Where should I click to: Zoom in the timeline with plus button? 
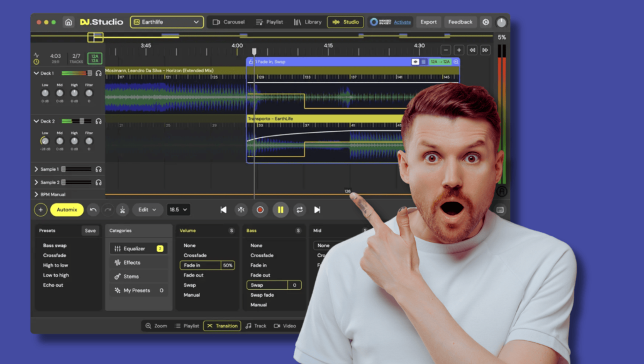[x=458, y=50]
